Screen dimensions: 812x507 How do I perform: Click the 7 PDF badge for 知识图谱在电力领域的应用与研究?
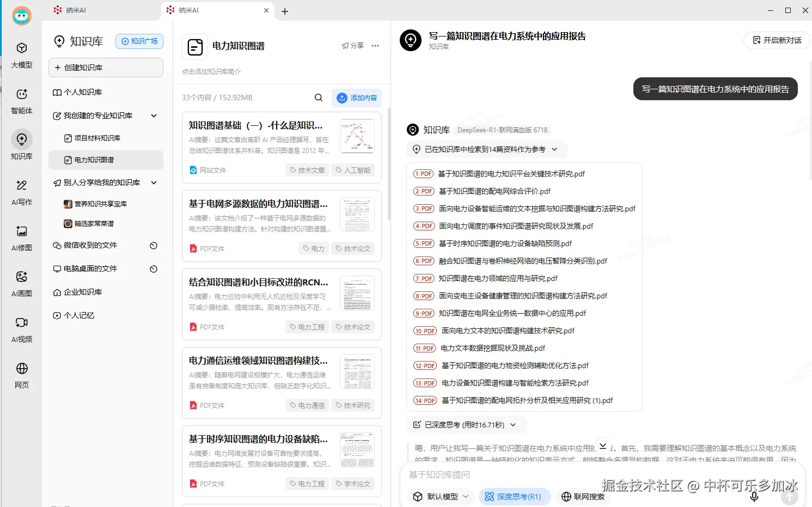424,278
